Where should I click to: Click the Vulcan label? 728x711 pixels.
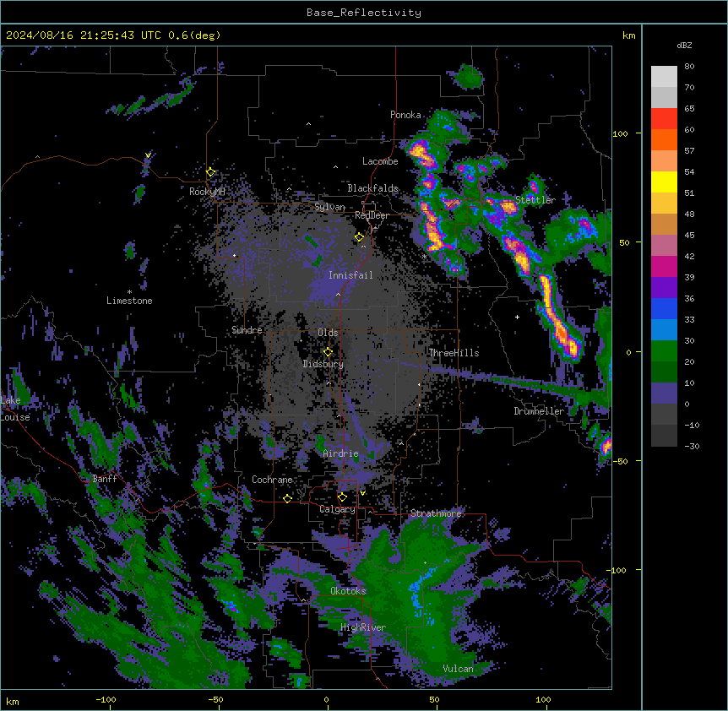pos(458,669)
